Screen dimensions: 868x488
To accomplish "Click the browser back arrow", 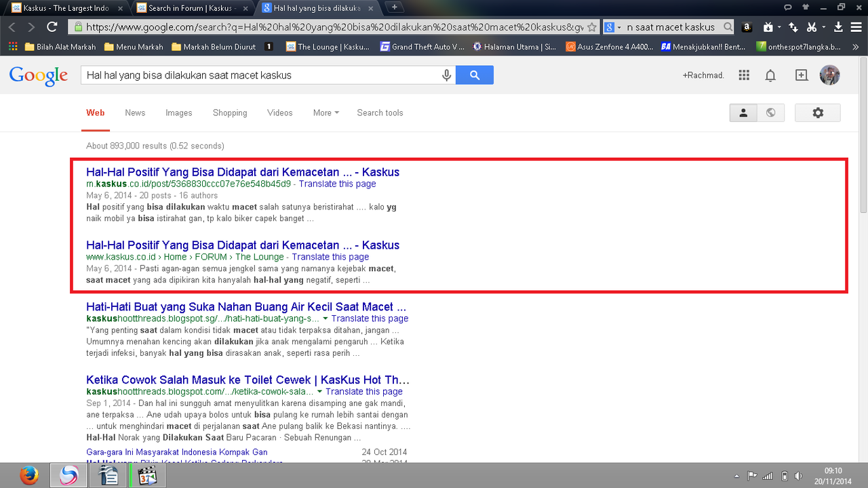I will 13,27.
